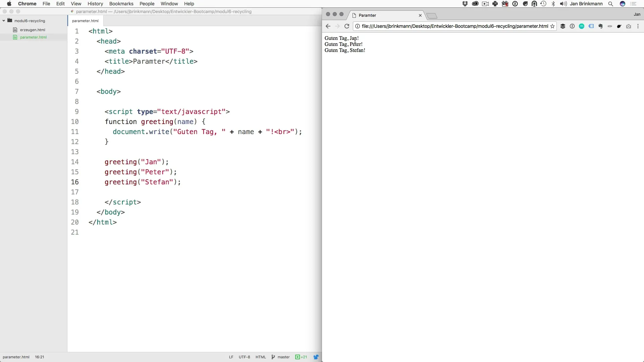Select parameter.html in the tree view

click(33, 37)
